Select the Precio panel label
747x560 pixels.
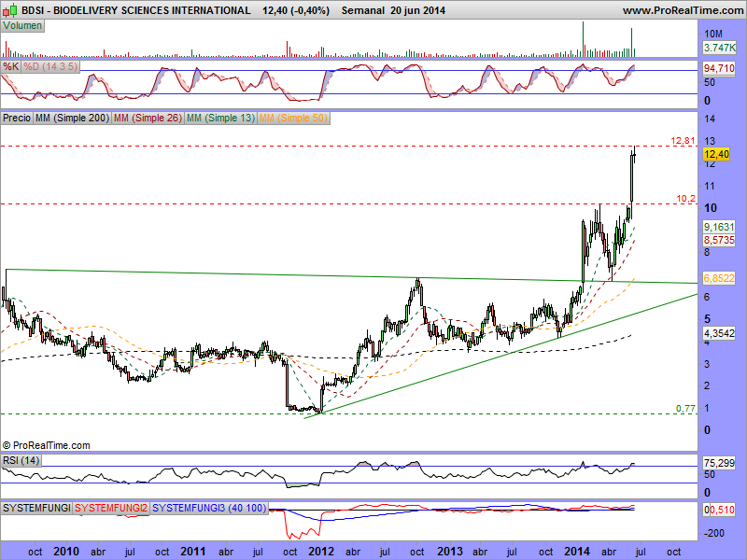coord(17,118)
